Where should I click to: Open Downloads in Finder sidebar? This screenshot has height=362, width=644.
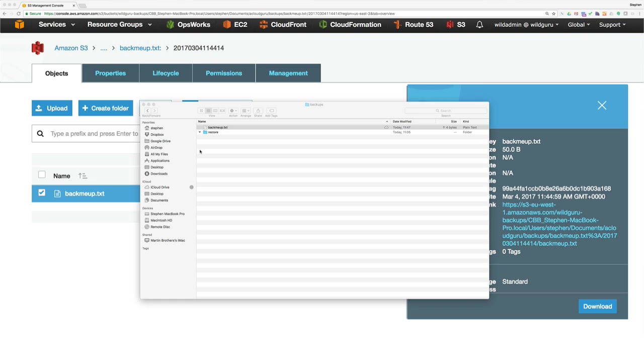click(x=159, y=174)
